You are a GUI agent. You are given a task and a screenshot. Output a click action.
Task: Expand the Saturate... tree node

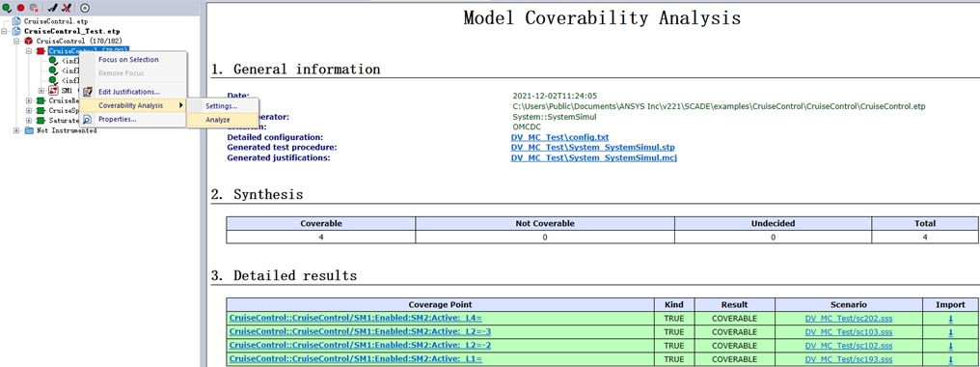[x=29, y=121]
